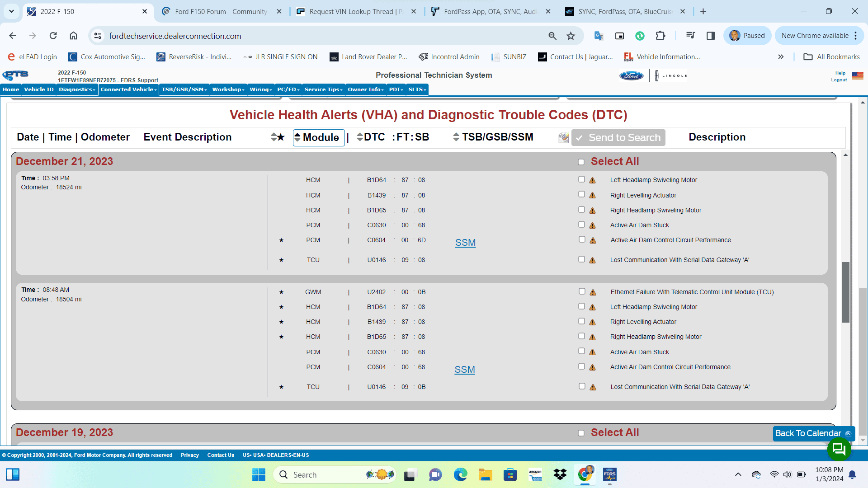The height and width of the screenshot is (488, 868).
Task: Open File Explorer from taskbar
Action: [486, 474]
